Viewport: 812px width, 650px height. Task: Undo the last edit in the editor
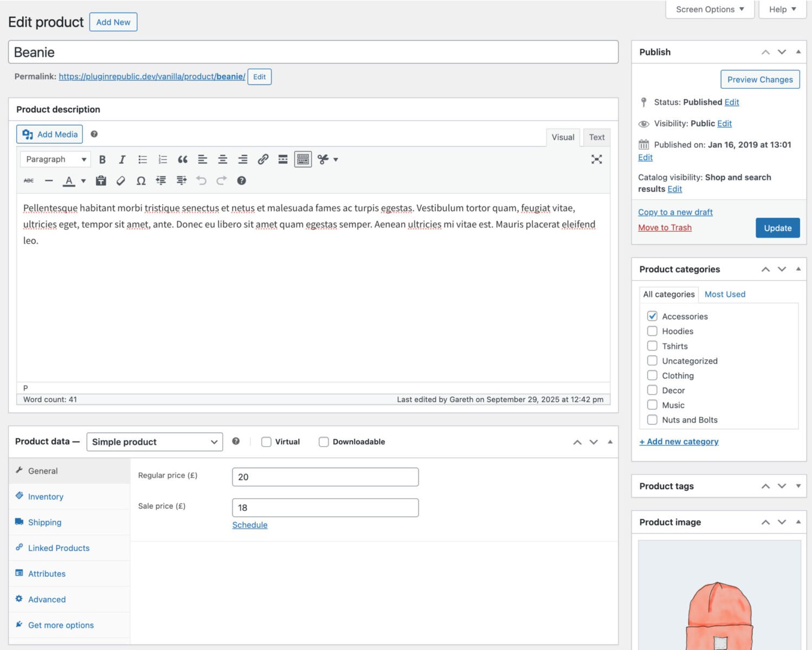coord(202,180)
